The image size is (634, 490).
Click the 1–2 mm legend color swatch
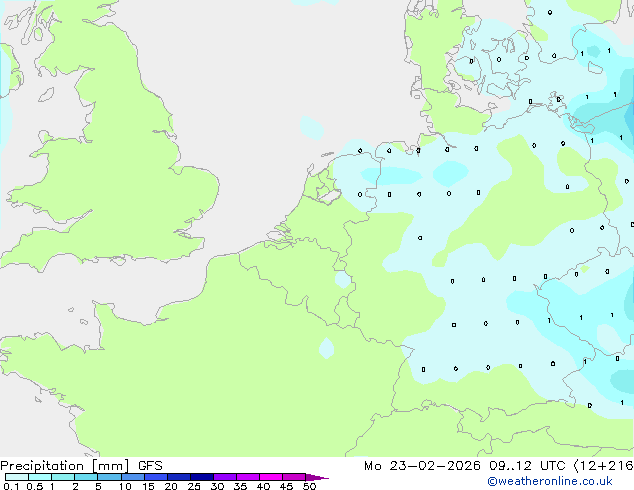click(x=63, y=477)
